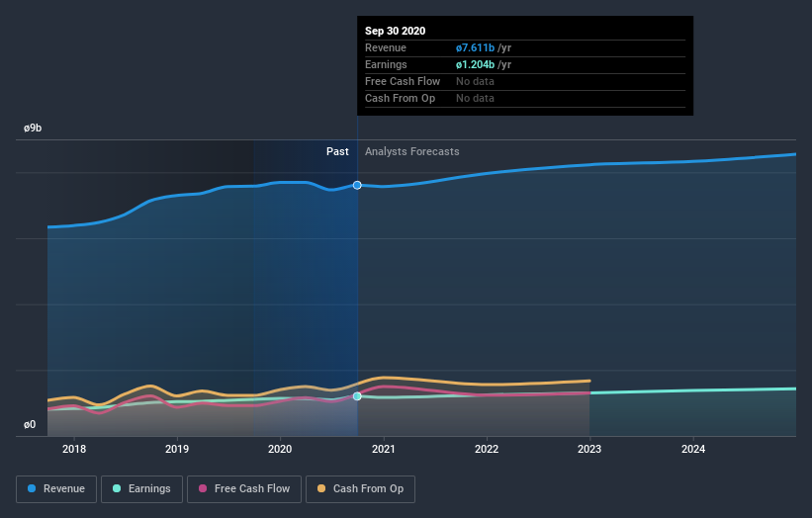Click the Revenue row label in tooltip
This screenshot has width=812, height=518.
(x=386, y=48)
